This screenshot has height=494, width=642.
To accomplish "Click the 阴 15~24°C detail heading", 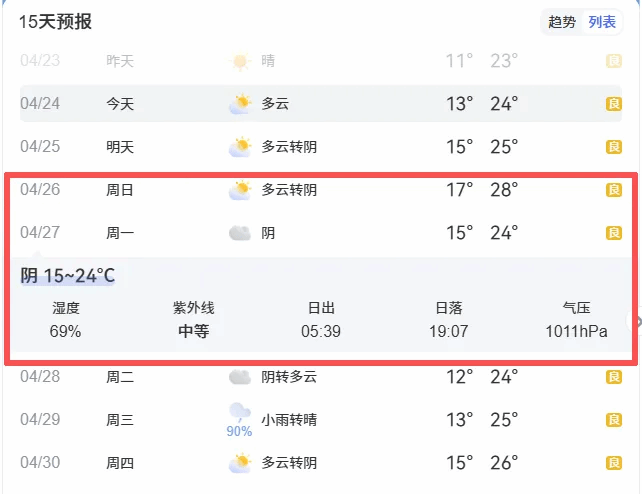I will pyautogui.click(x=68, y=275).
